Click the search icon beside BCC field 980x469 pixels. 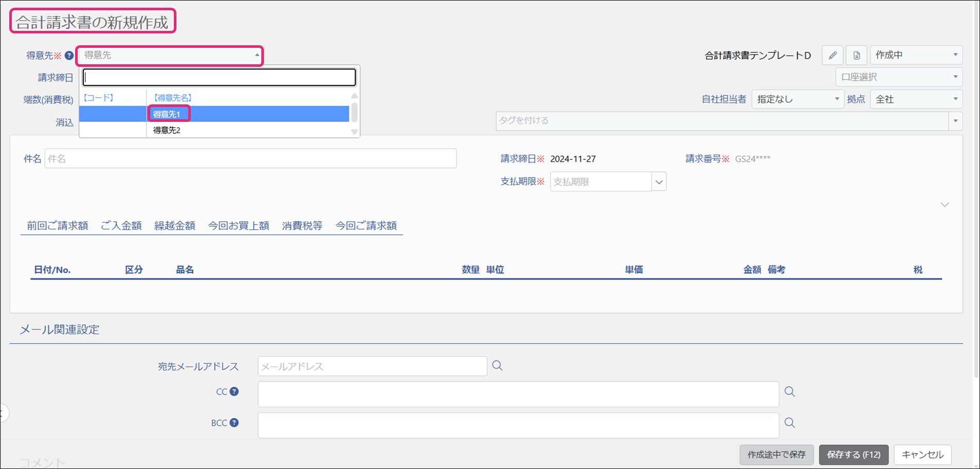(x=789, y=423)
